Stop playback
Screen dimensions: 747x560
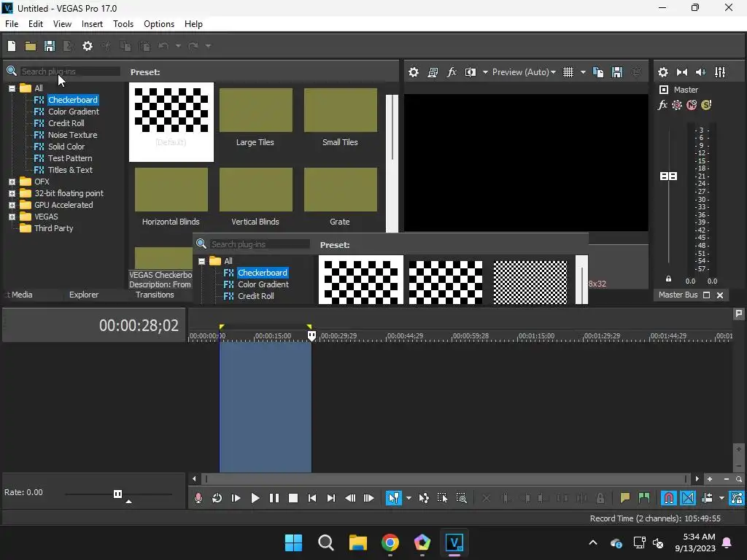coord(293,498)
